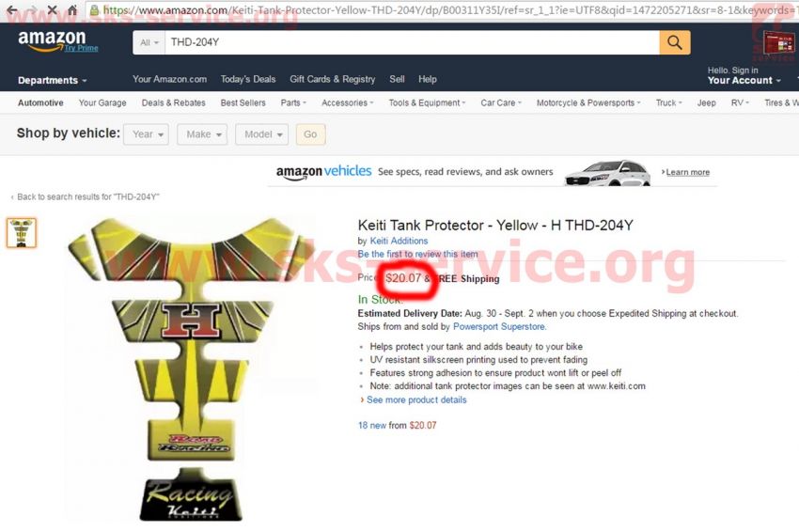Expand the Make vehicle dropdown
Screen dimensions: 799x532
click(x=202, y=134)
